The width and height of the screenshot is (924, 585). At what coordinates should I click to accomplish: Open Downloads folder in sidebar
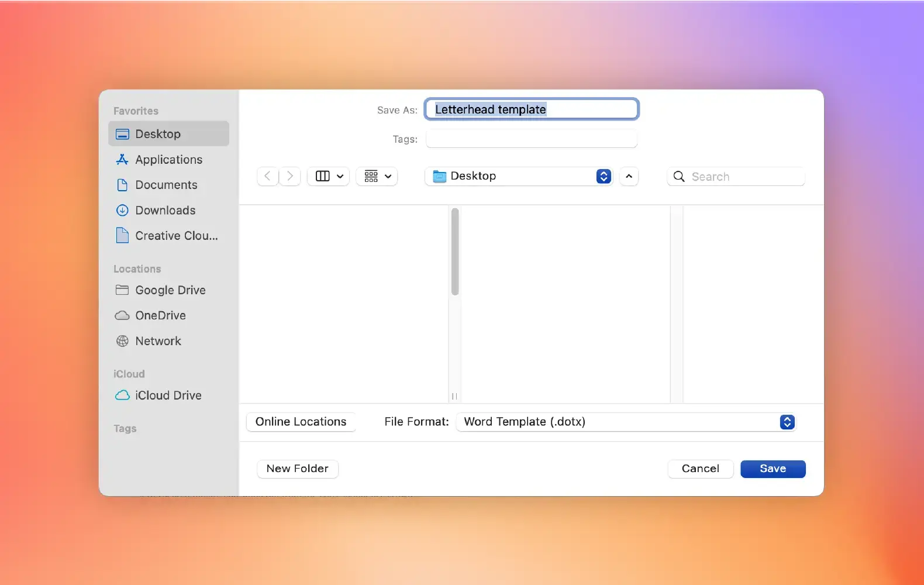click(x=168, y=210)
